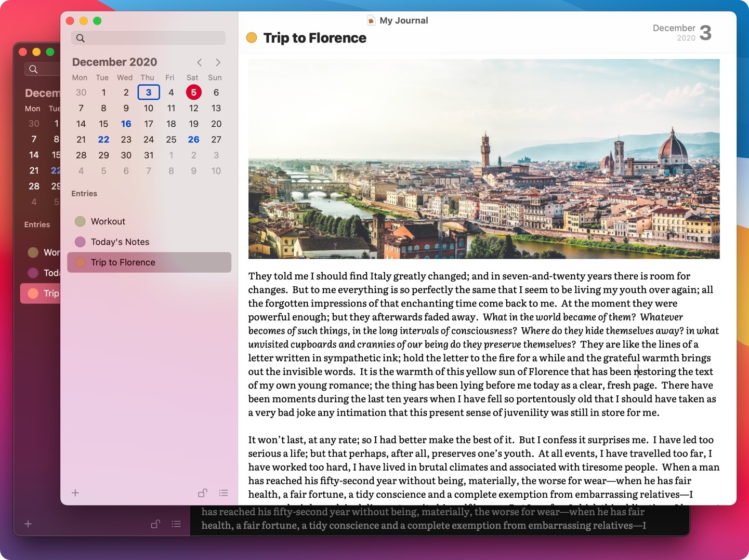Select December 14 in back window calendar
Viewport: 749px width, 560px height.
click(x=34, y=155)
